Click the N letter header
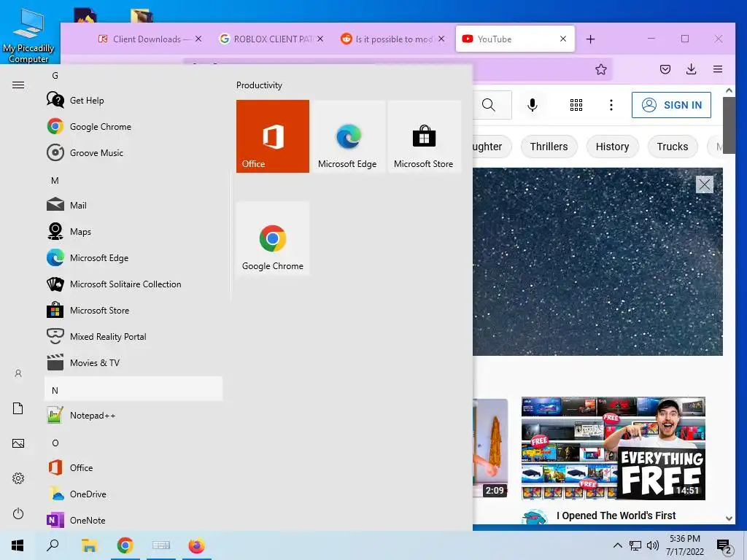 click(x=133, y=391)
